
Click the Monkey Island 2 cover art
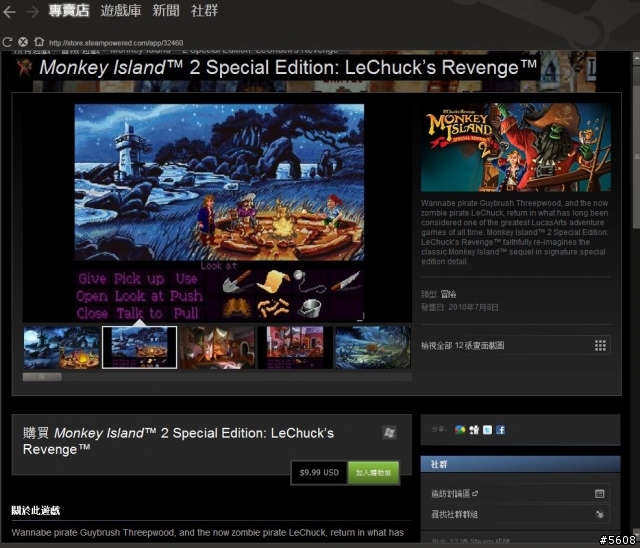(x=516, y=147)
